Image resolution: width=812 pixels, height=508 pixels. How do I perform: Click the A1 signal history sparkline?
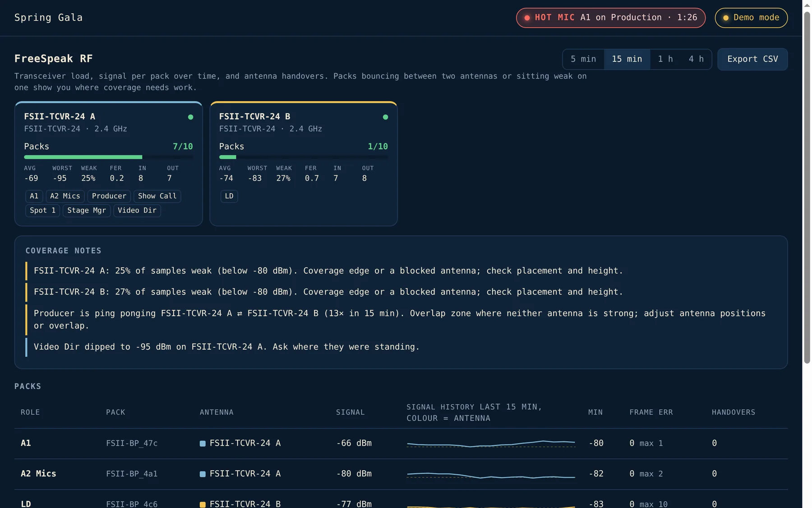click(x=491, y=443)
